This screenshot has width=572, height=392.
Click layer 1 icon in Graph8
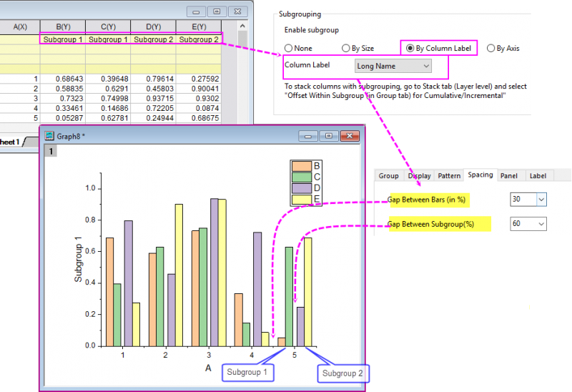(51, 151)
